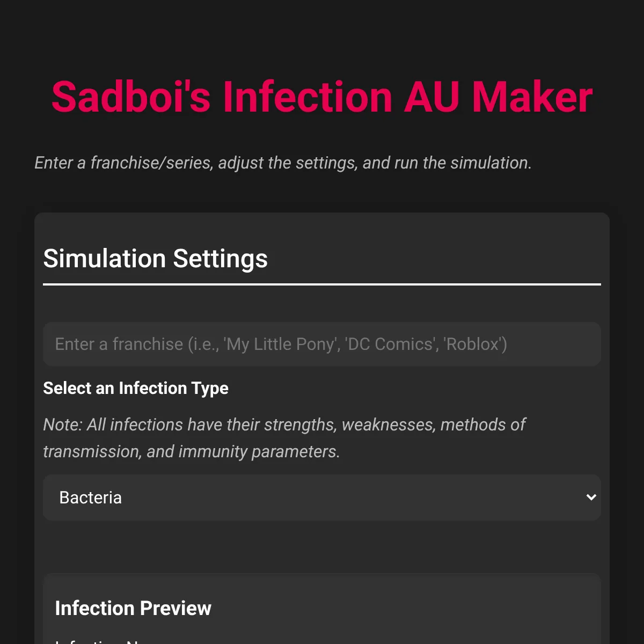The height and width of the screenshot is (644, 644).
Task: Click the white divider under Simulation Settings
Action: coord(322,284)
